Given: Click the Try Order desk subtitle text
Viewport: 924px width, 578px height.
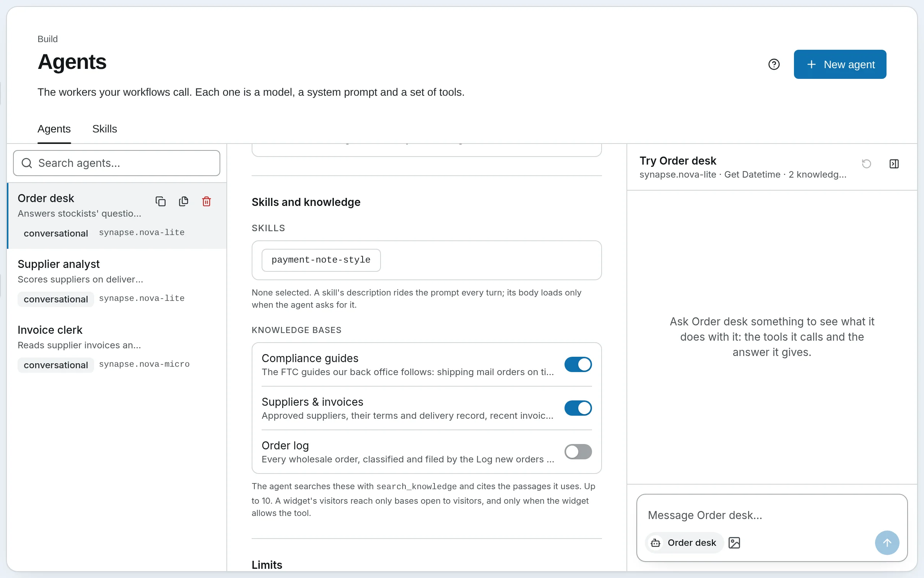Looking at the screenshot, I should [743, 175].
